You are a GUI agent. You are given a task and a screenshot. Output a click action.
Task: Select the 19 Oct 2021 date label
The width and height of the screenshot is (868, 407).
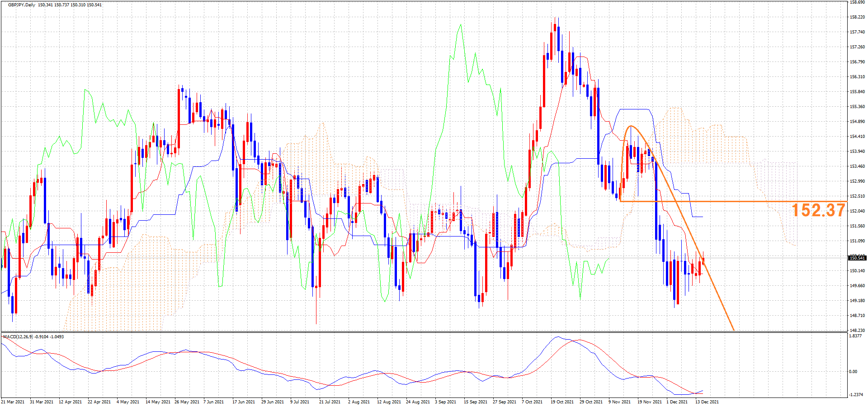point(562,402)
